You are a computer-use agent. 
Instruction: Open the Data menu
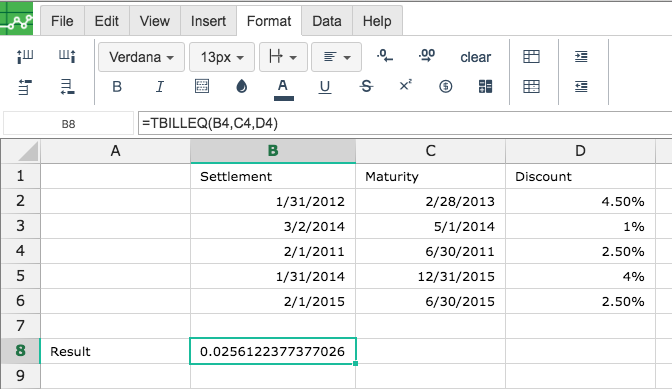327,21
